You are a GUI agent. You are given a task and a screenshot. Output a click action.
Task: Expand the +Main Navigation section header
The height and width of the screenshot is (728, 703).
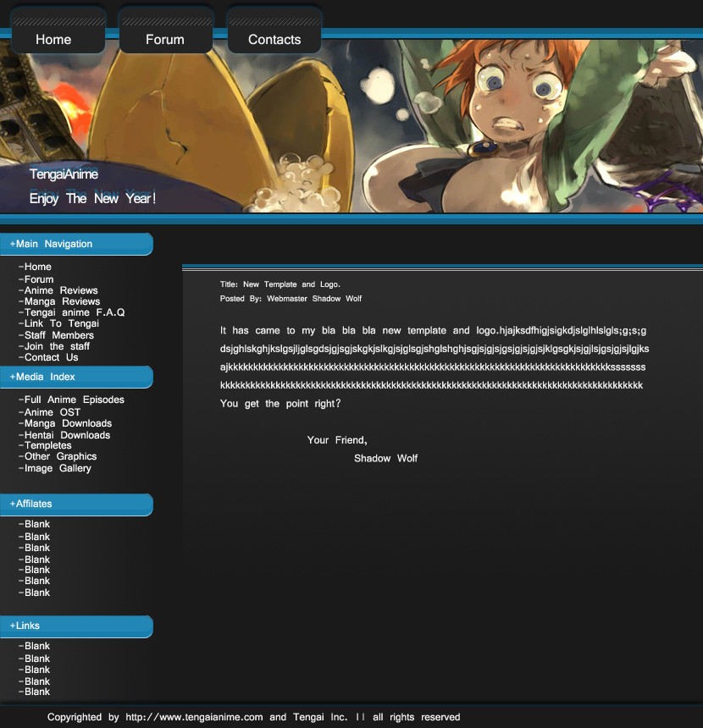point(76,244)
